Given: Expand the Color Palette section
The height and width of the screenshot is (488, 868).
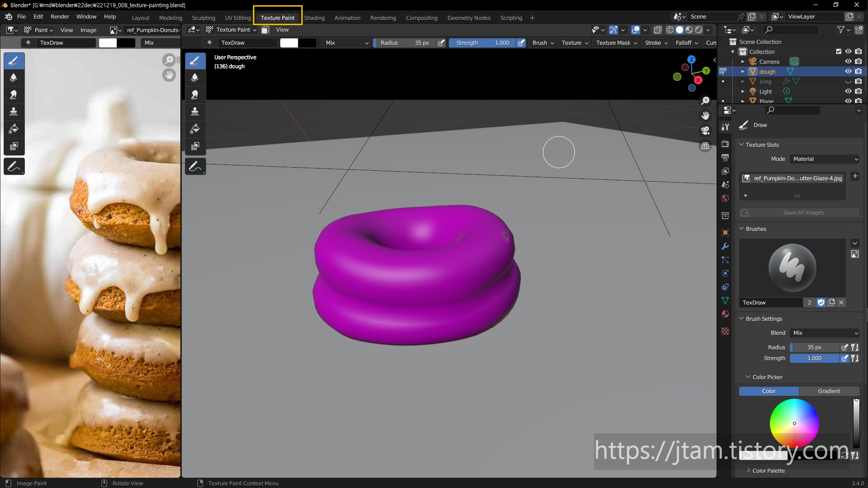Looking at the screenshot, I should [769, 470].
